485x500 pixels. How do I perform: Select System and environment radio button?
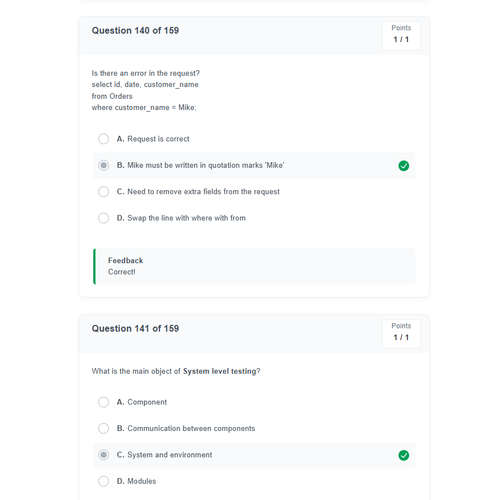coord(103,455)
